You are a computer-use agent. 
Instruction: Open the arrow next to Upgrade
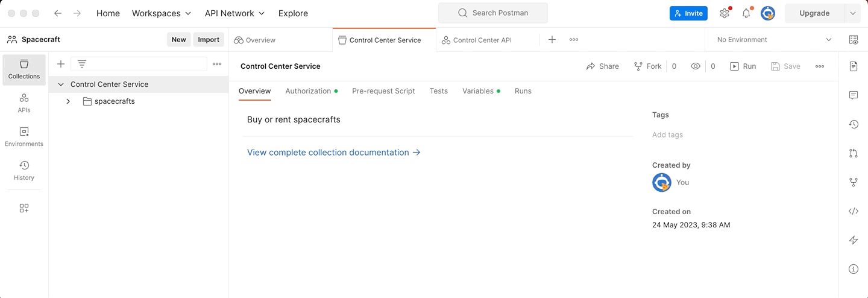point(852,13)
